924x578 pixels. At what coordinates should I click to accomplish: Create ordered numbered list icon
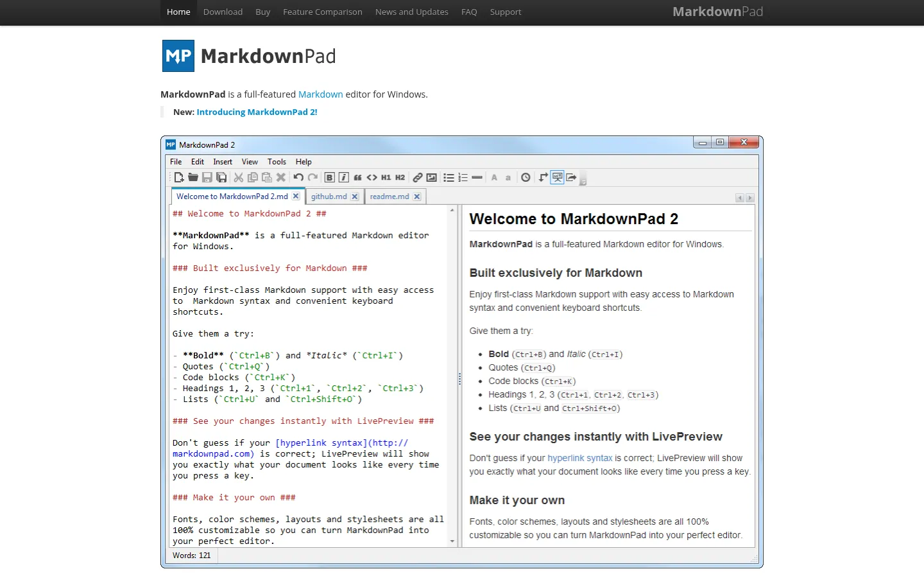pyautogui.click(x=463, y=177)
